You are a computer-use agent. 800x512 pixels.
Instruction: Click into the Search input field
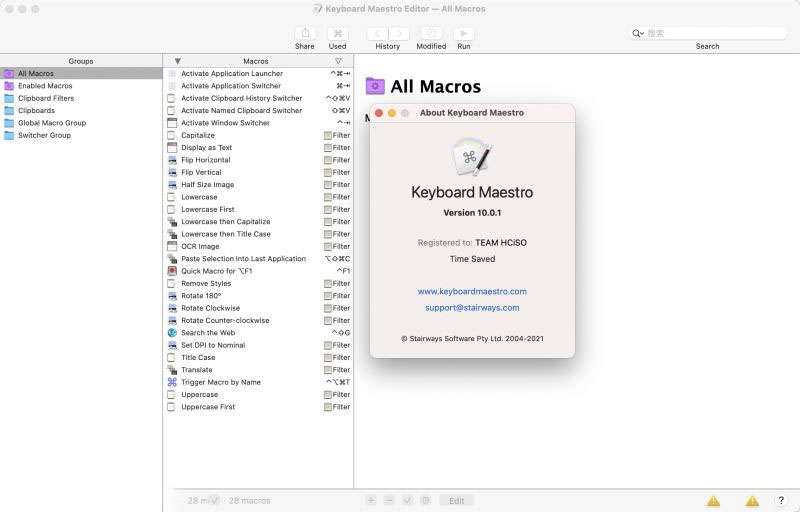point(714,34)
